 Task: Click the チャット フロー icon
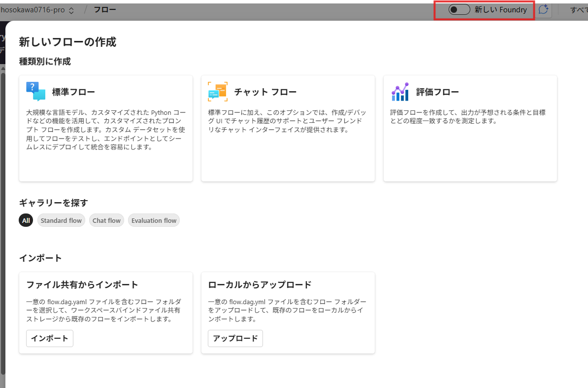(x=218, y=92)
